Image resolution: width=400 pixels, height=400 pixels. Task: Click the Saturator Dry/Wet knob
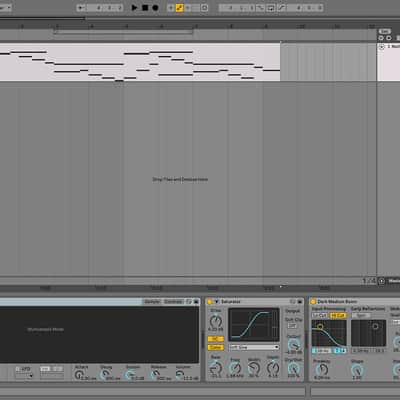tap(293, 368)
